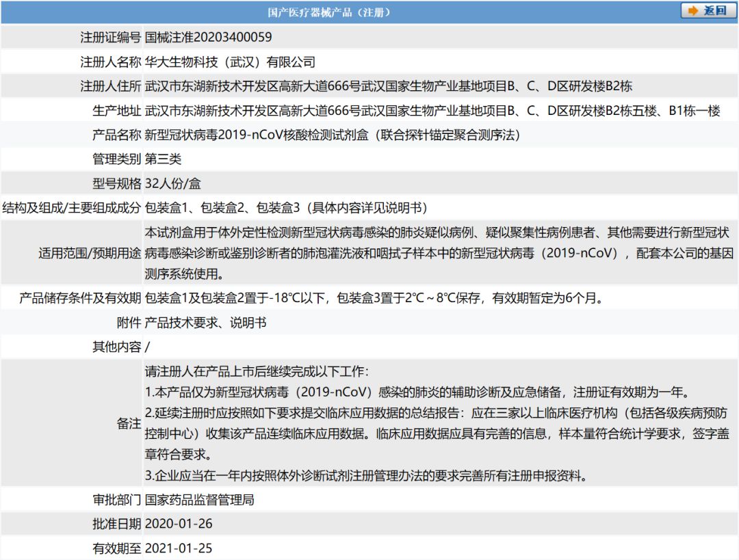This screenshot has width=739, height=560.
Task: Click registrant name 华大生物科技（武汉）有限公司
Action: pyautogui.click(x=230, y=62)
